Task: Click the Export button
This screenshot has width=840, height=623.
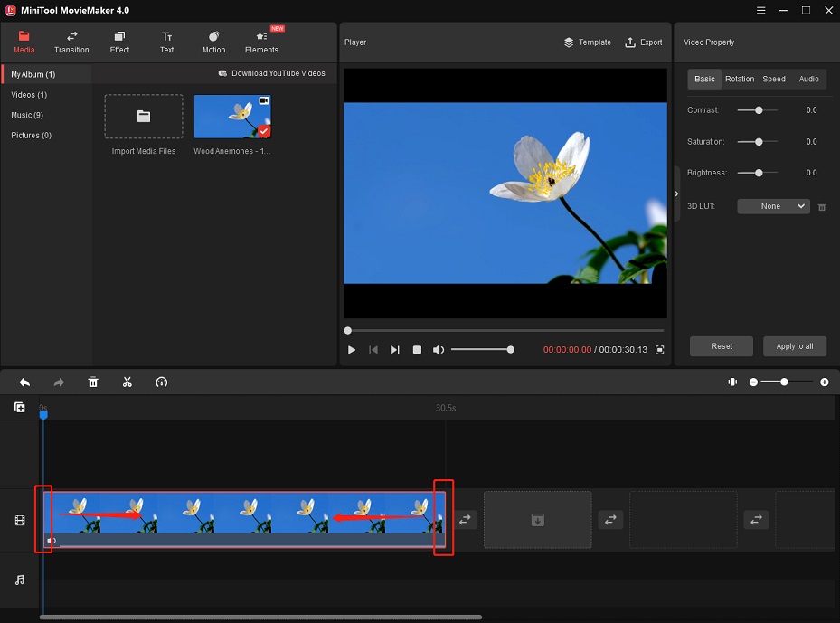Action: click(x=644, y=42)
